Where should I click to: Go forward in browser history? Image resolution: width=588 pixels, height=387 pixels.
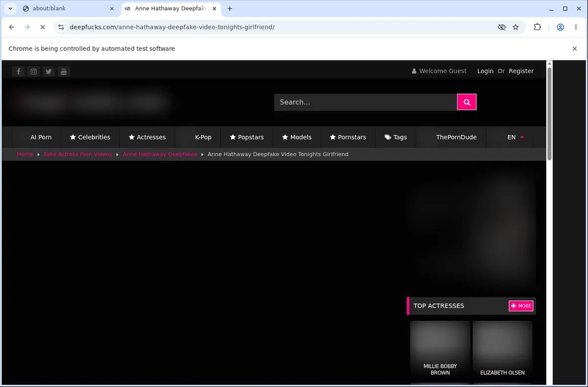coord(27,27)
